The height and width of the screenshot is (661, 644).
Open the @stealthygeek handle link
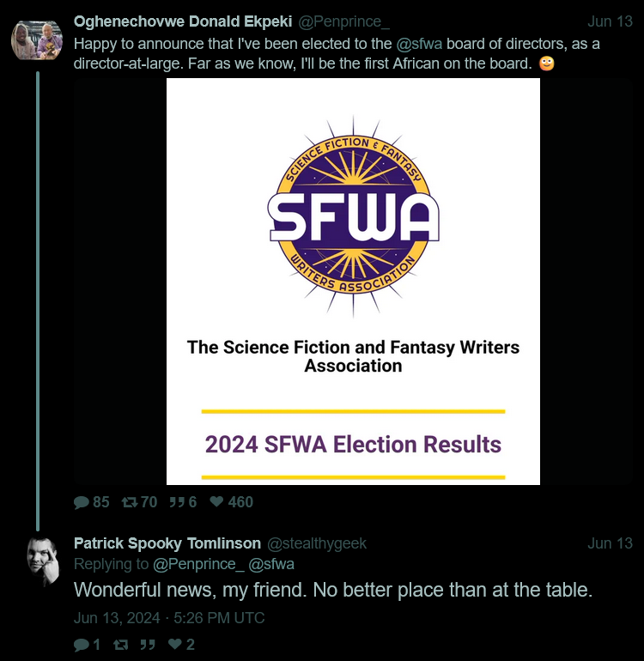(x=317, y=543)
